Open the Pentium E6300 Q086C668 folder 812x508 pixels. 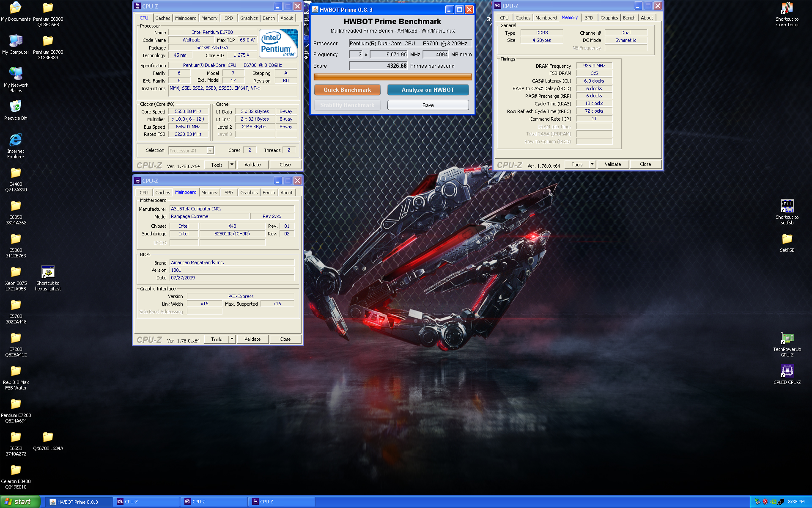[48, 14]
